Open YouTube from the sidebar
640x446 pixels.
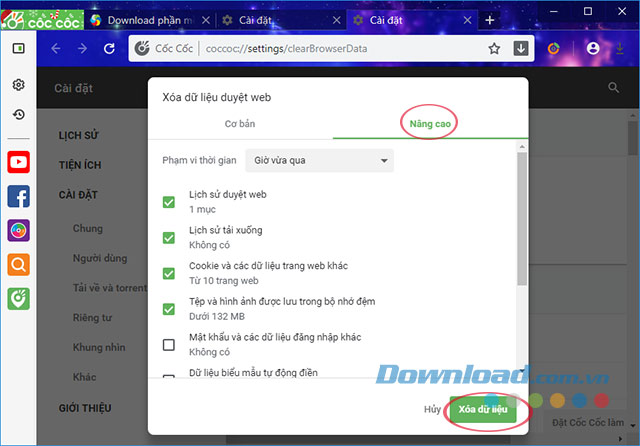point(18,162)
